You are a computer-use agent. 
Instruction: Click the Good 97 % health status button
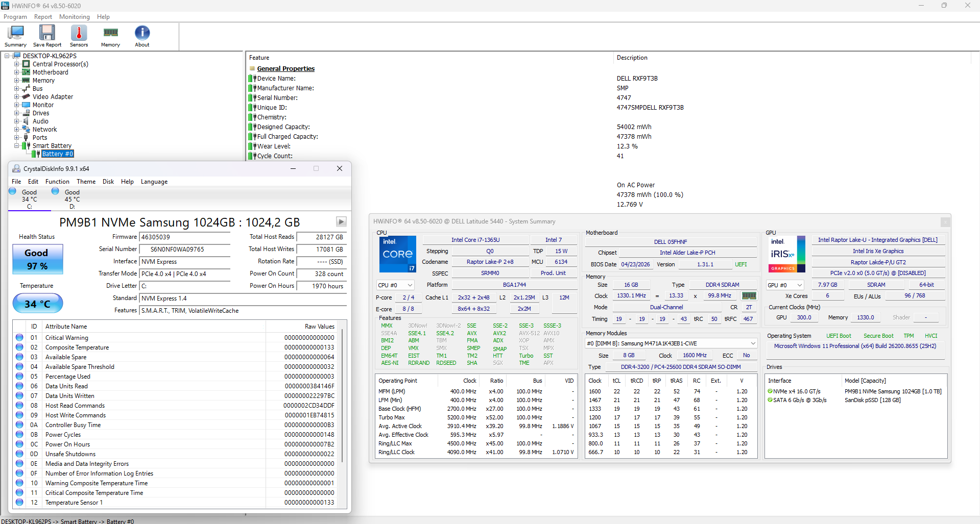point(38,259)
